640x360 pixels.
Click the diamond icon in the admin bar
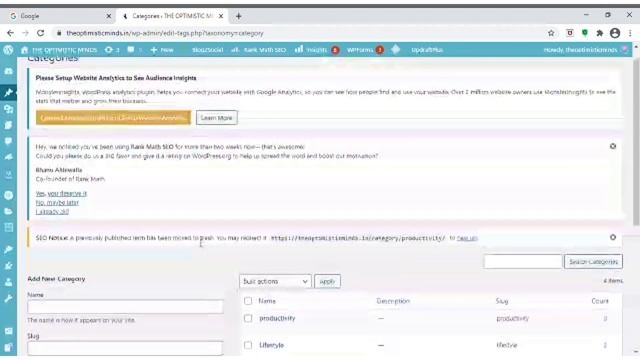pyautogui.click(x=396, y=49)
